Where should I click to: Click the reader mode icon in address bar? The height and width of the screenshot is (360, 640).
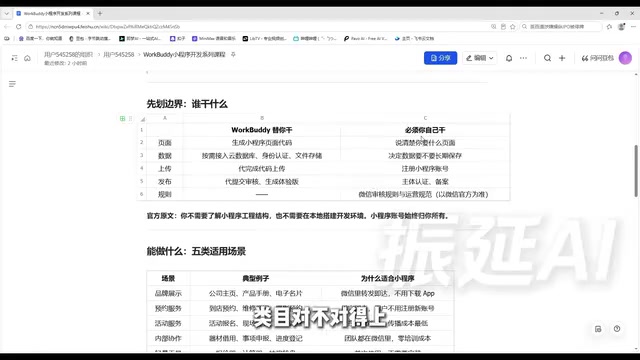click(x=503, y=27)
